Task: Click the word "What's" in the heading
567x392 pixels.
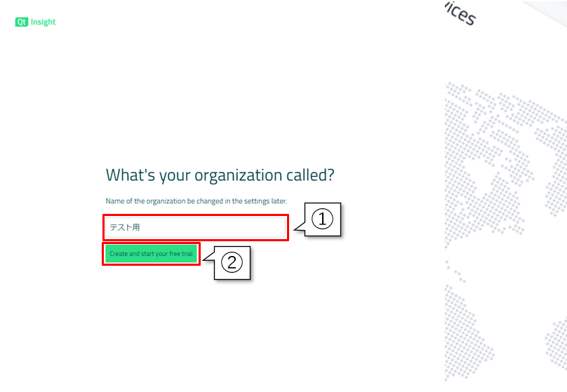Action: click(130, 175)
